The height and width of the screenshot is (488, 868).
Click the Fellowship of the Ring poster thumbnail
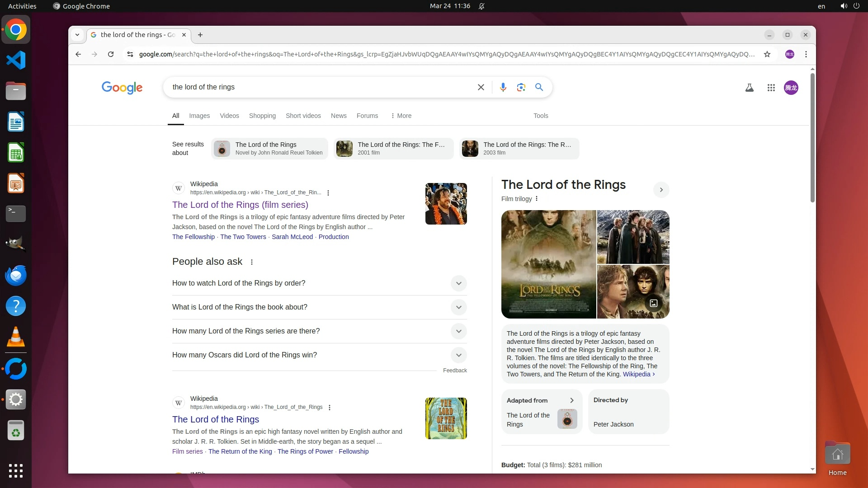(x=548, y=264)
